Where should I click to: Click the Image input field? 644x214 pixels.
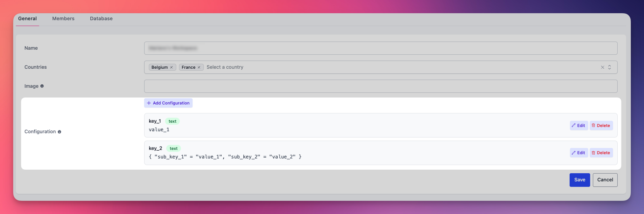click(x=380, y=86)
